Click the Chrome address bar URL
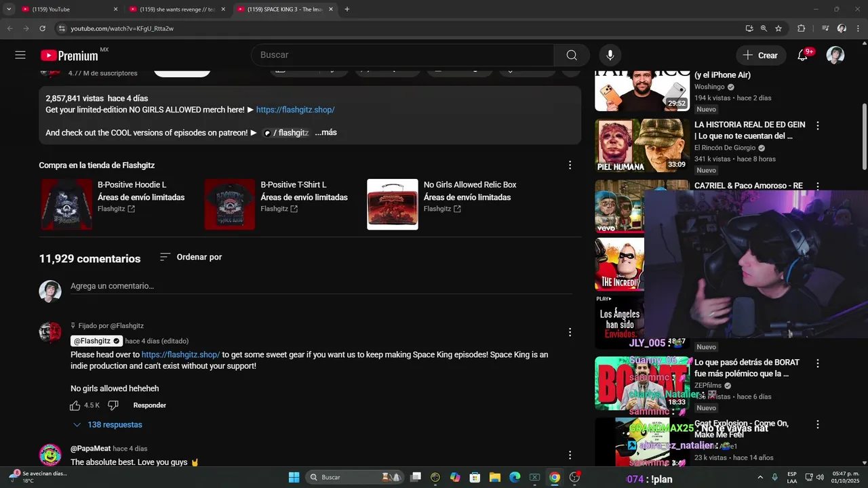 122,28
